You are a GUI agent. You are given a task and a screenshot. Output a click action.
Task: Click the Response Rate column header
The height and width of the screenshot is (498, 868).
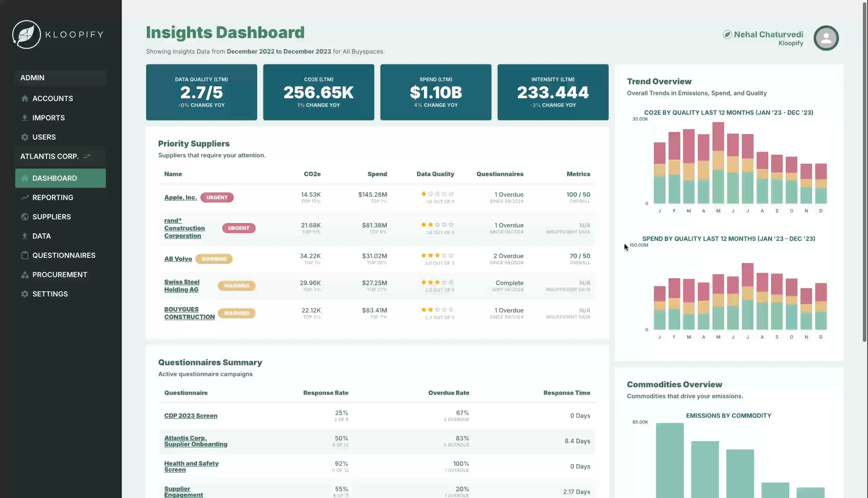pyautogui.click(x=326, y=393)
